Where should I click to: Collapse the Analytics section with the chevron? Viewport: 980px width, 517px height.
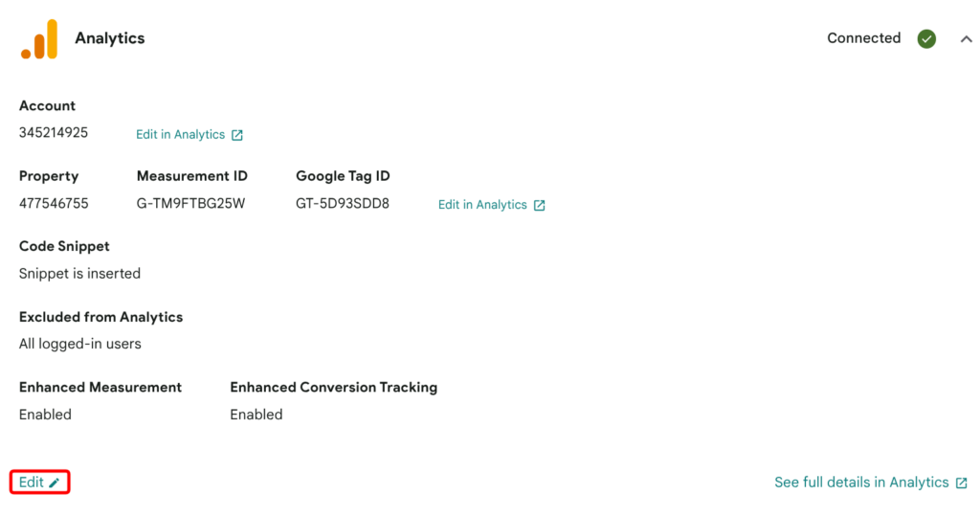click(x=966, y=39)
